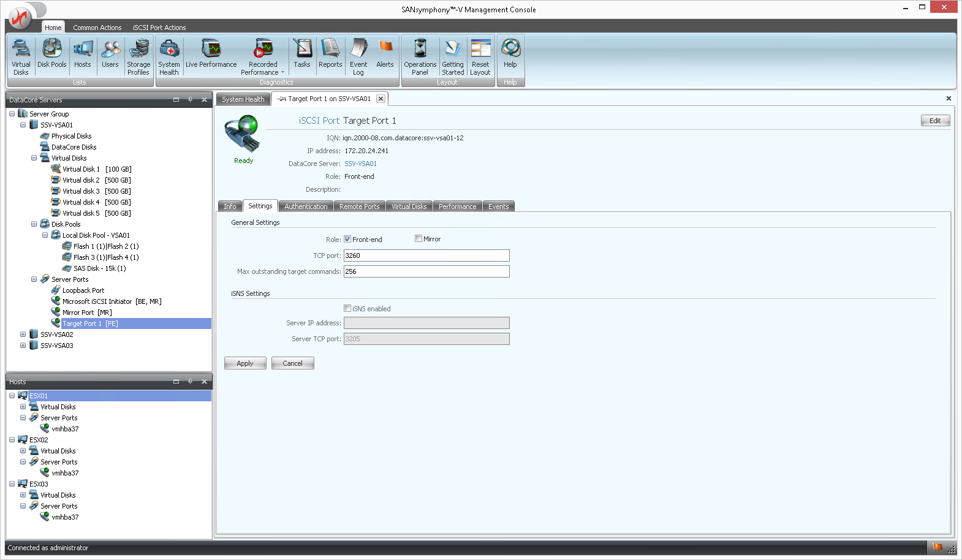The height and width of the screenshot is (560, 962).
Task: Open the Operations Panel
Action: point(420,56)
